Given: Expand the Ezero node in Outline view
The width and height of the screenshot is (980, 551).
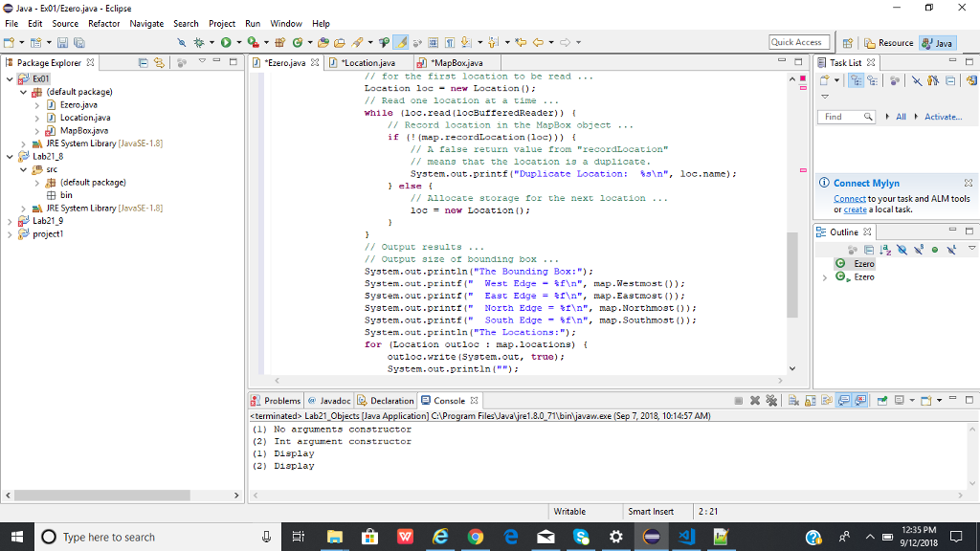Looking at the screenshot, I should [827, 276].
